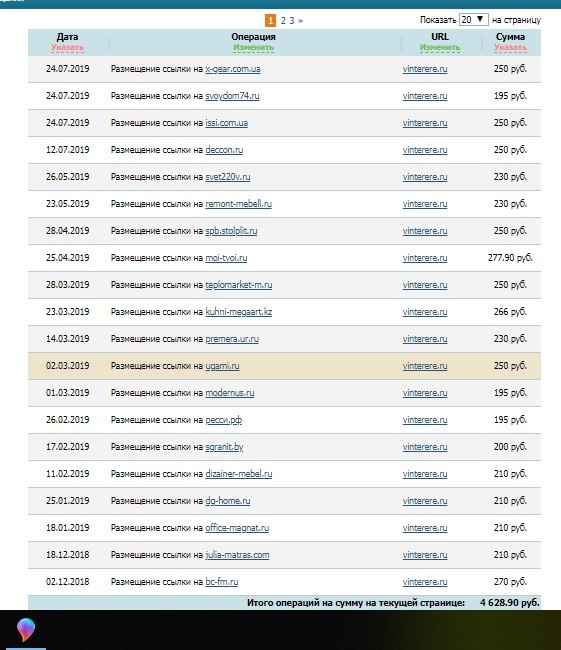Select the 277.90 руб. amount cell
The width and height of the screenshot is (561, 650).
click(x=510, y=257)
